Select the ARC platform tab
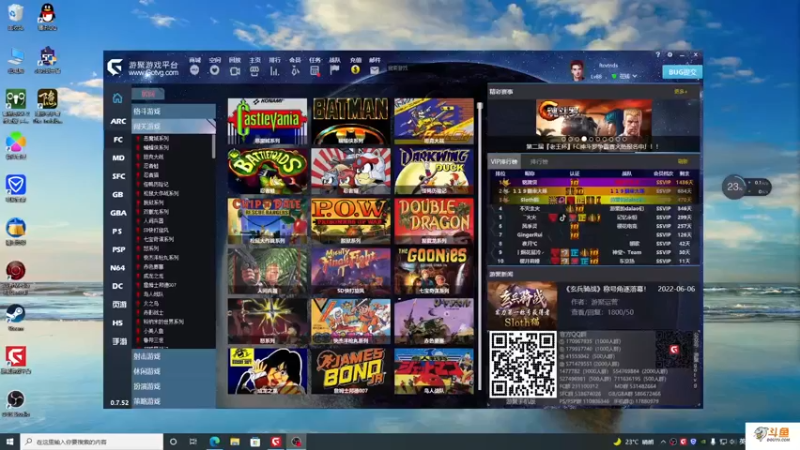Viewport: 800px width, 450px height. [118, 121]
